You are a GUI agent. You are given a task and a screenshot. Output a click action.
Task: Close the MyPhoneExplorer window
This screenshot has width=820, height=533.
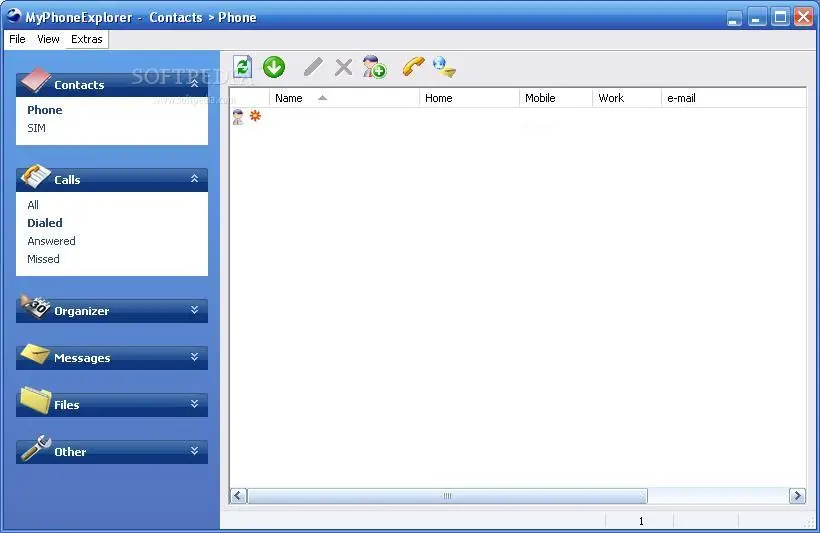(x=803, y=17)
